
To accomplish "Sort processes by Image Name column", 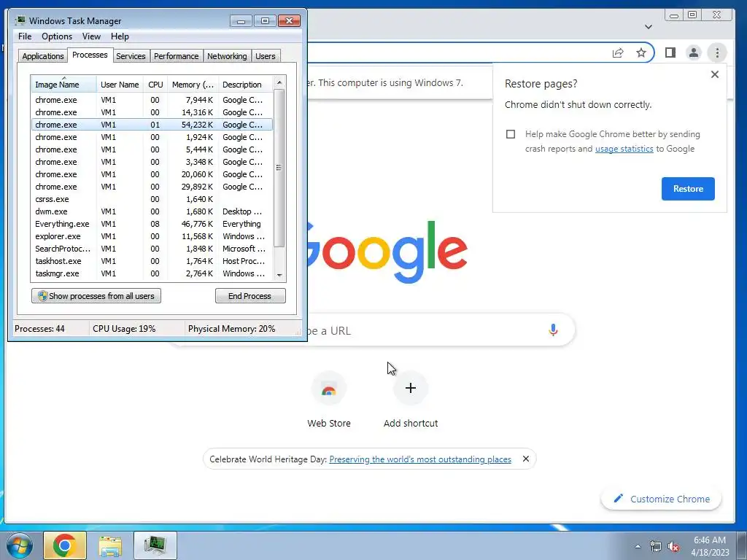I will pyautogui.click(x=63, y=85).
